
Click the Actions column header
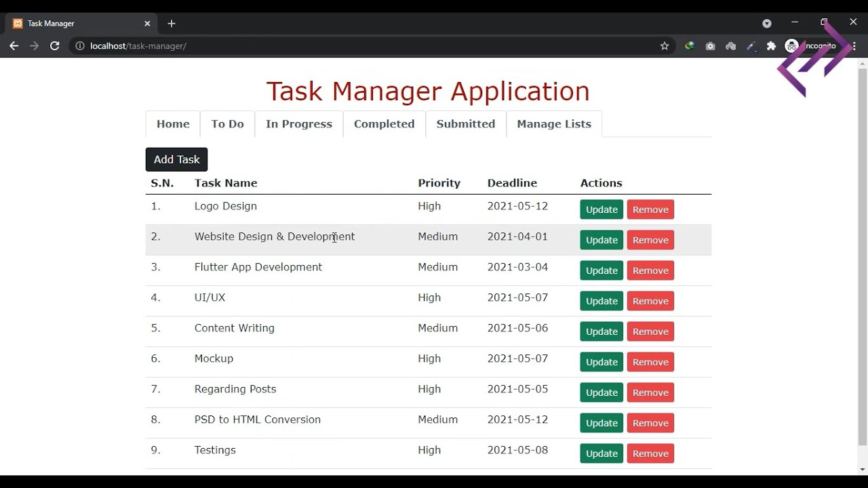pos(601,183)
